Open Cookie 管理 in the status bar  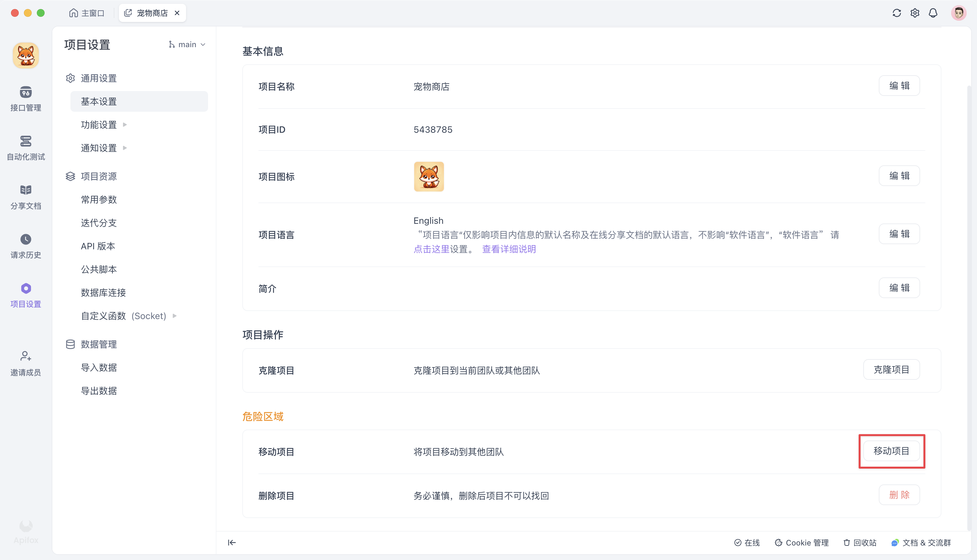(802, 543)
